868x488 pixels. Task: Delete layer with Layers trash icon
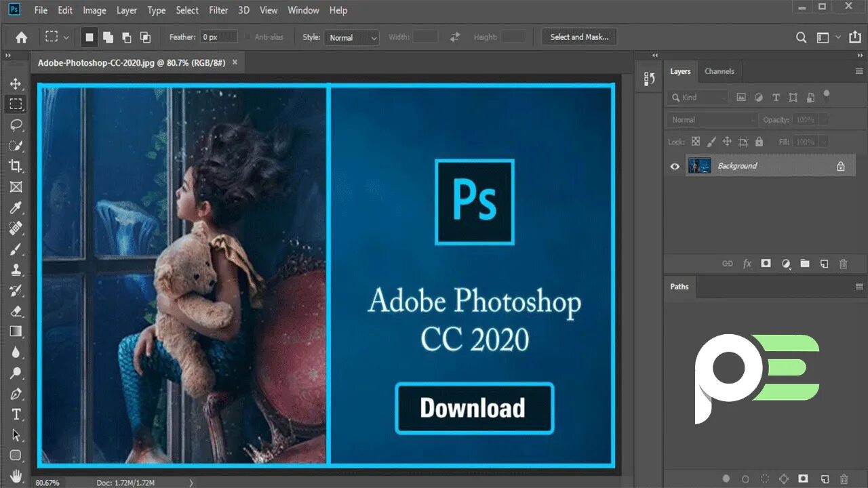(x=844, y=264)
